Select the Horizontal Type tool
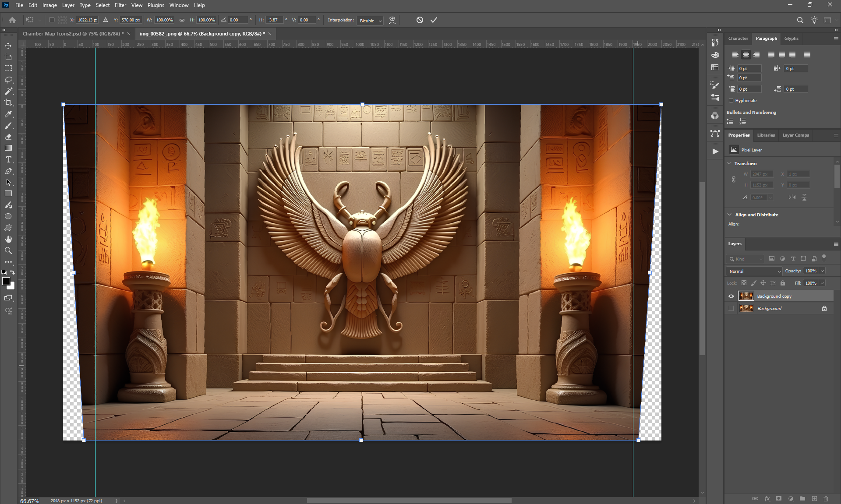 8,159
